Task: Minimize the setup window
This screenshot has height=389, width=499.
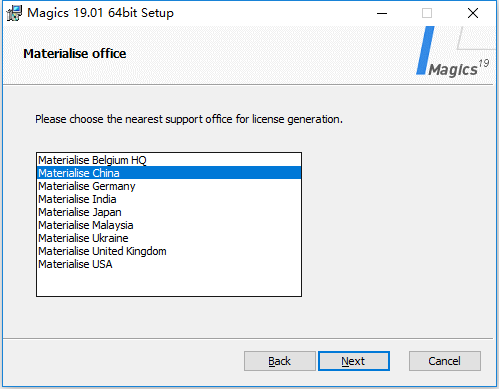Action: pyautogui.click(x=382, y=13)
